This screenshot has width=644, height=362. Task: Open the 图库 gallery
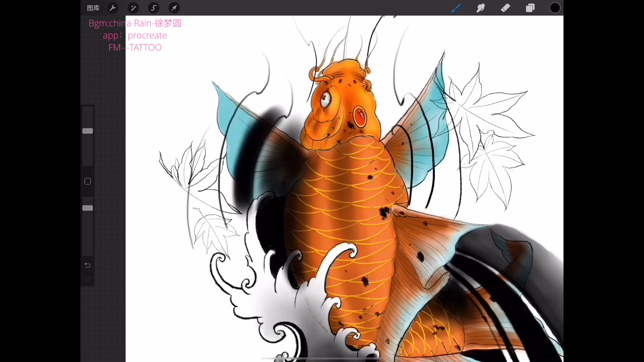(93, 8)
